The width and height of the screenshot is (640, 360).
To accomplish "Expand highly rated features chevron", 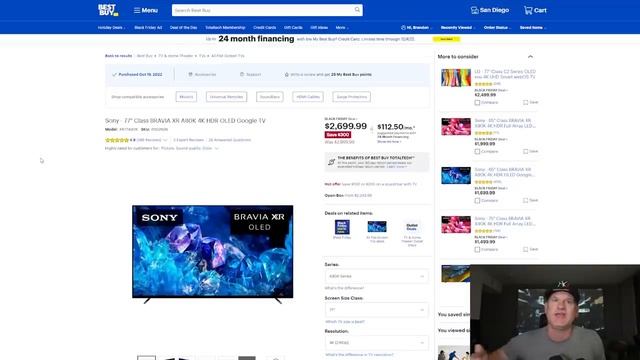I will pyautogui.click(x=217, y=149).
